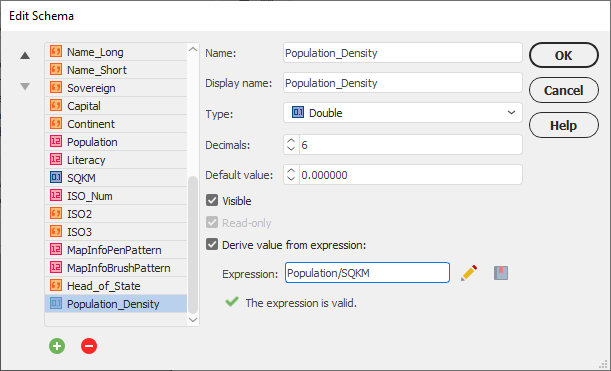This screenshot has width=611, height=371.
Task: Open the Type dropdown showing Double
Action: 403,113
